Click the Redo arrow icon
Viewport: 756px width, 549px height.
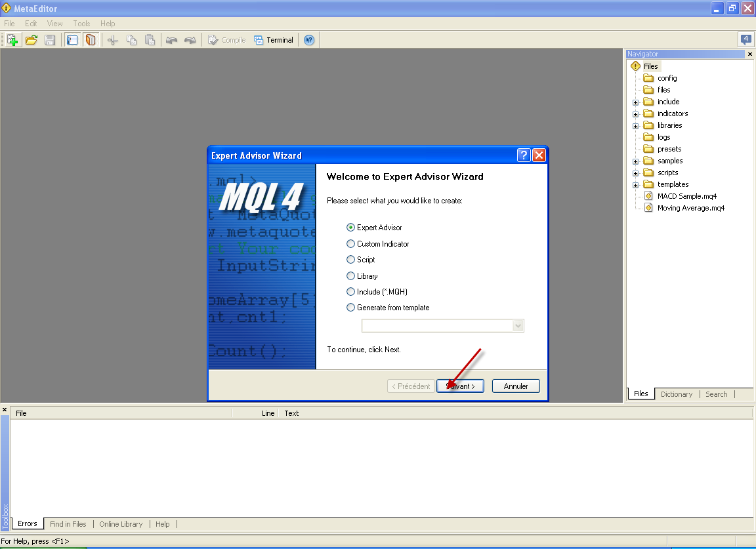(190, 40)
